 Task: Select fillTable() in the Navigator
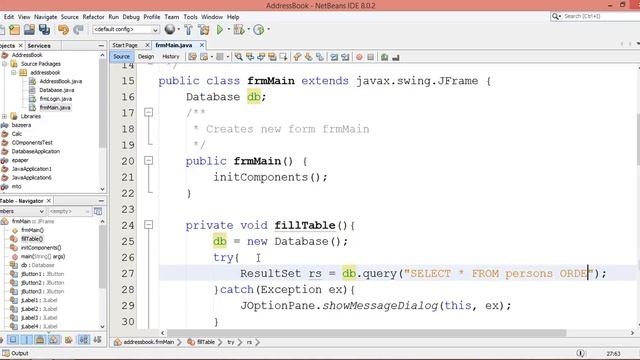click(32, 239)
